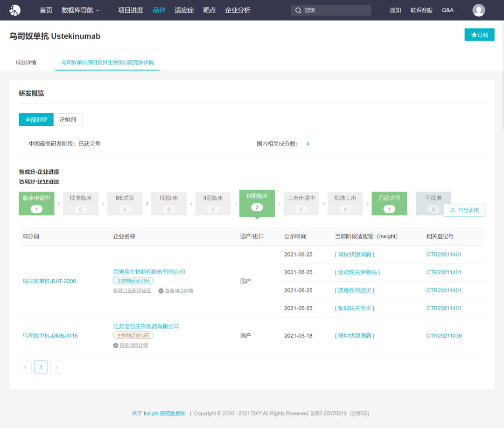
Task: Select I期临床 stage box
Action: tap(169, 204)
